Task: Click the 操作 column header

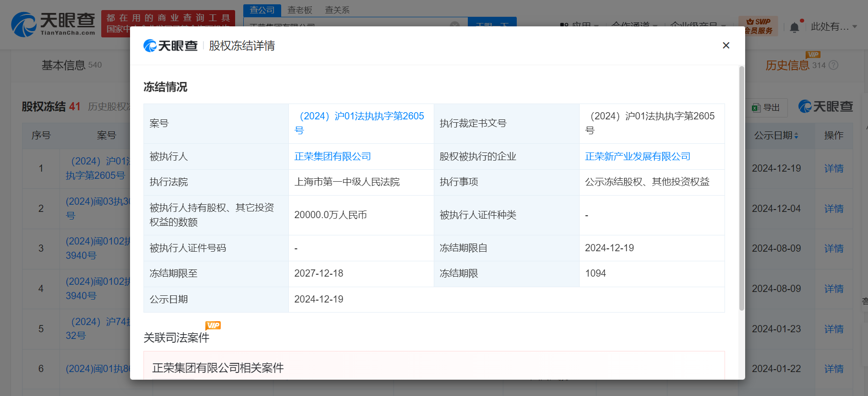Action: point(833,136)
